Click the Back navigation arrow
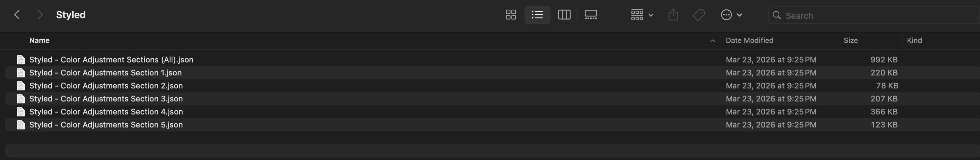The image size is (980, 160). 17,15
